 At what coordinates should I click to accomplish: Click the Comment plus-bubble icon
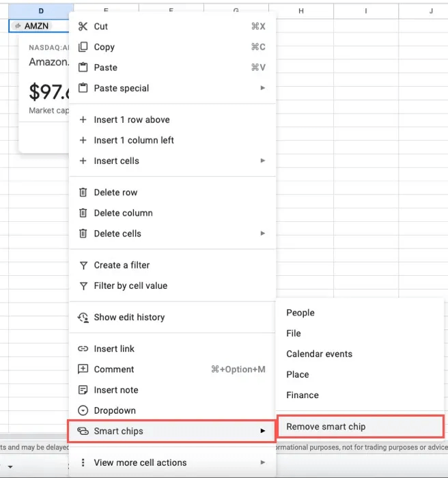[83, 369]
